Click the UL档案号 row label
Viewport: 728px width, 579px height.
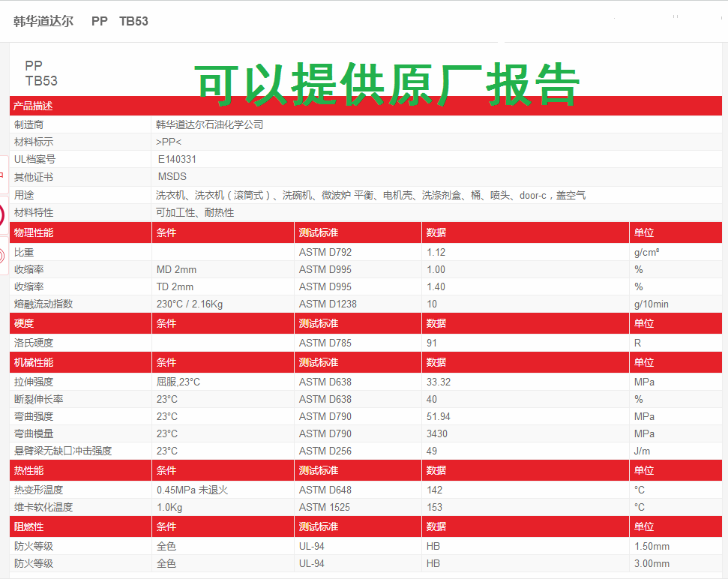pos(34,159)
